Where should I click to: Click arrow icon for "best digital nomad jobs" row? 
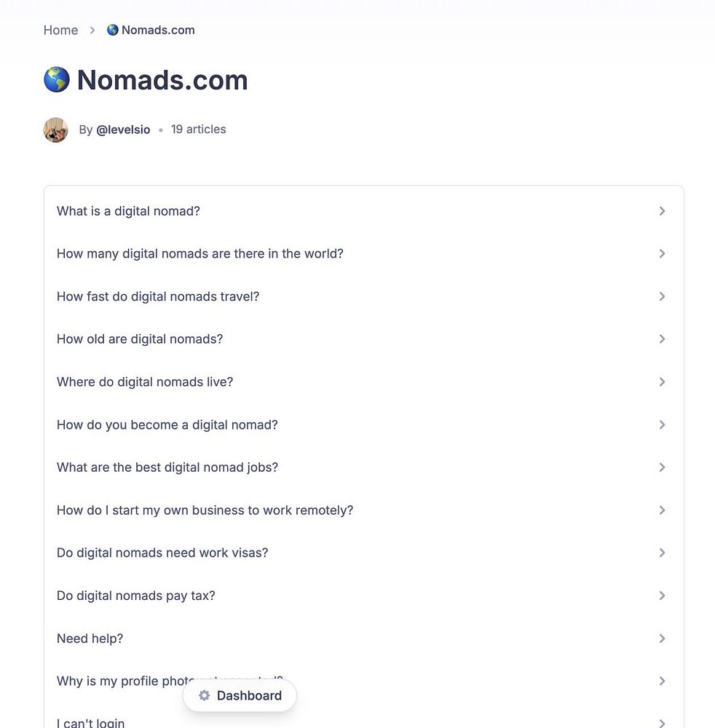pyautogui.click(x=662, y=467)
